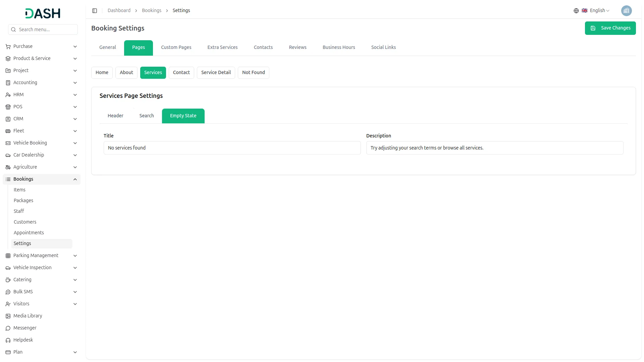Click the Save Changes button
The width and height of the screenshot is (644, 362).
point(610,28)
